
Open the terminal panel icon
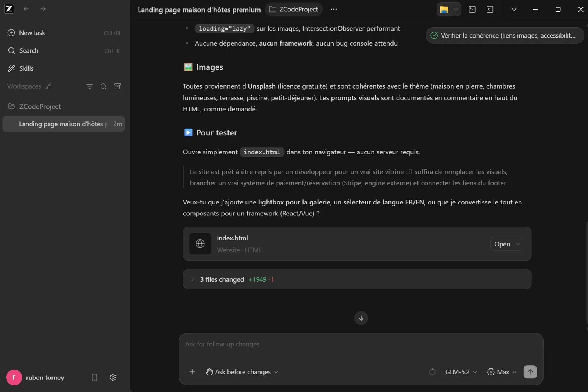pyautogui.click(x=472, y=9)
